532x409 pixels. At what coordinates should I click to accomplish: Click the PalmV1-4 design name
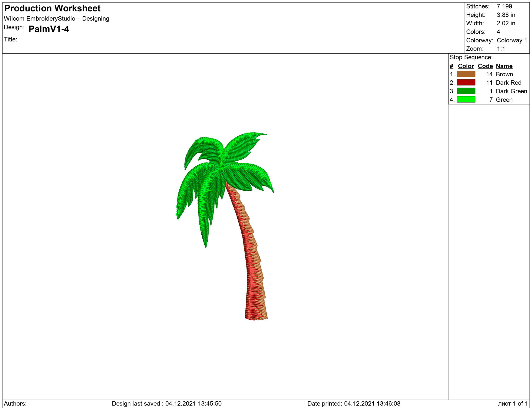pyautogui.click(x=49, y=29)
